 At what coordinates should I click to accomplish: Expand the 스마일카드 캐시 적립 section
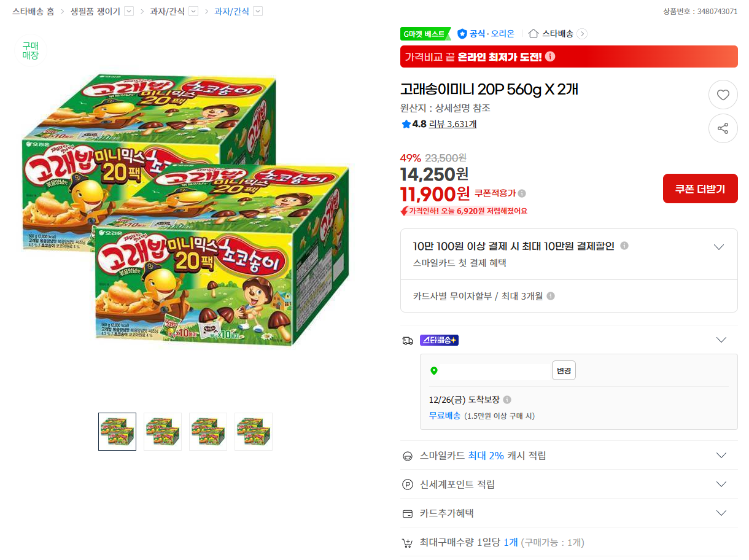719,455
